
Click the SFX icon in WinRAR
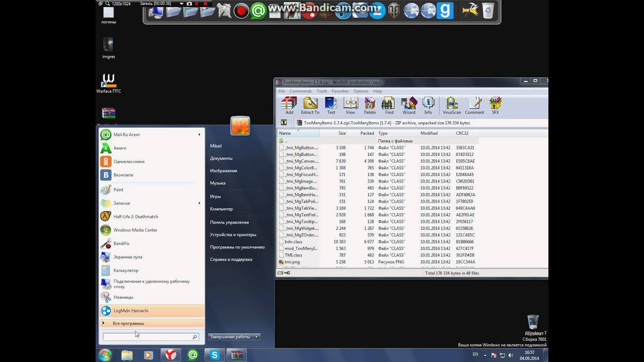tap(496, 106)
